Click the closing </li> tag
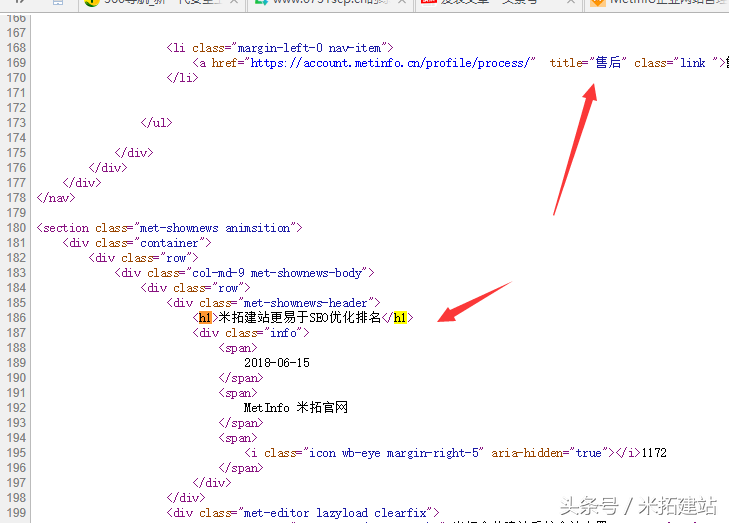Screen dimensions: 729x523 pyautogui.click(x=183, y=78)
